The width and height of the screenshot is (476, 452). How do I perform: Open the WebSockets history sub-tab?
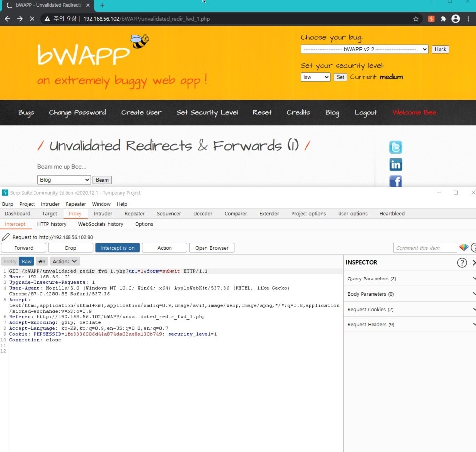[x=101, y=224]
